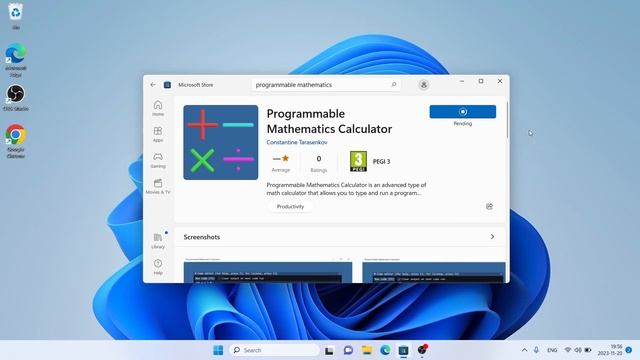
Task: Open network Wi-Fi tray icon
Action: point(568,350)
